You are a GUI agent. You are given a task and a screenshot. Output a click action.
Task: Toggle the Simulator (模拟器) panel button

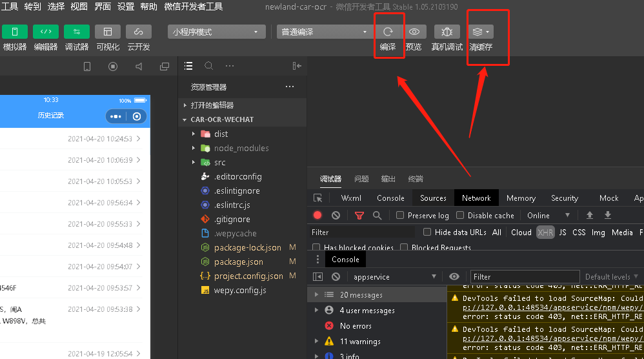coord(15,32)
